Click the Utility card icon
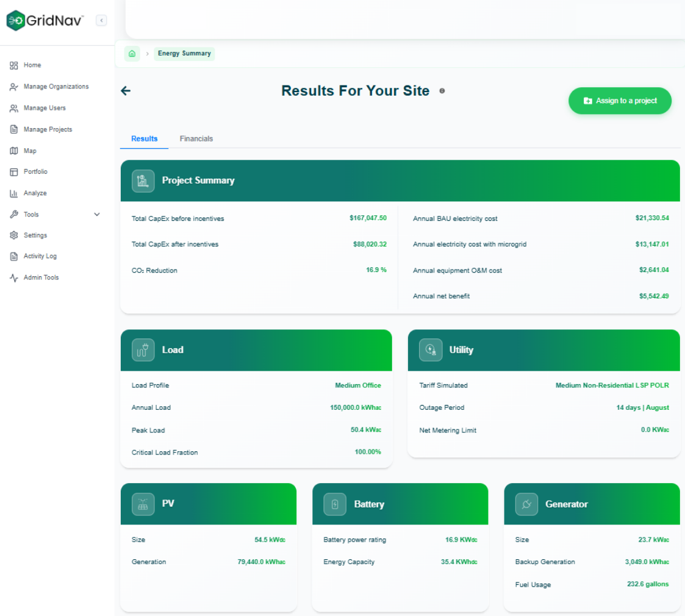This screenshot has width=685, height=616. 431,350
